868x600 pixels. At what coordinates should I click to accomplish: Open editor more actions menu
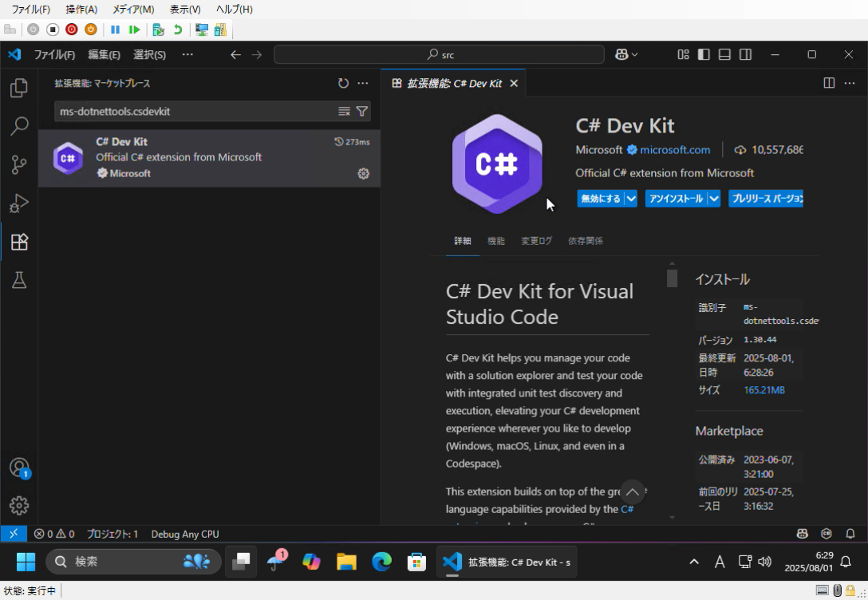click(849, 83)
